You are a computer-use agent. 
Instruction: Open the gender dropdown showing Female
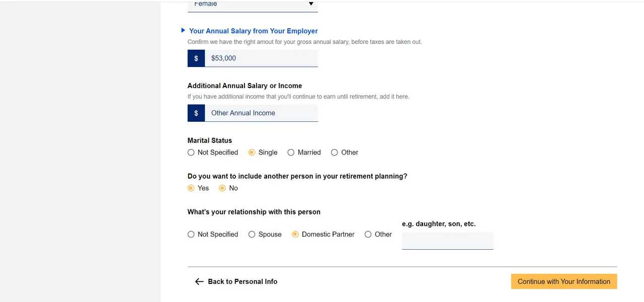click(x=253, y=5)
